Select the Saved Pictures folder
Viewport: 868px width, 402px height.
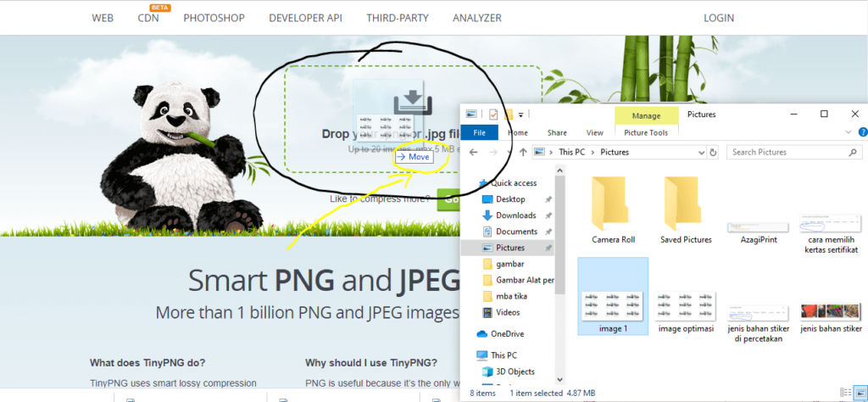[x=686, y=210]
